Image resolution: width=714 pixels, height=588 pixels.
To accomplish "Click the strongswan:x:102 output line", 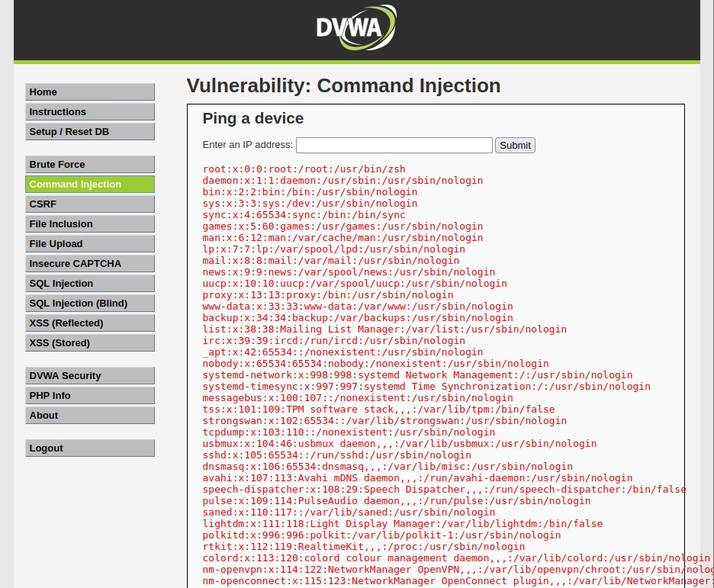I will pyautogui.click(x=384, y=420).
